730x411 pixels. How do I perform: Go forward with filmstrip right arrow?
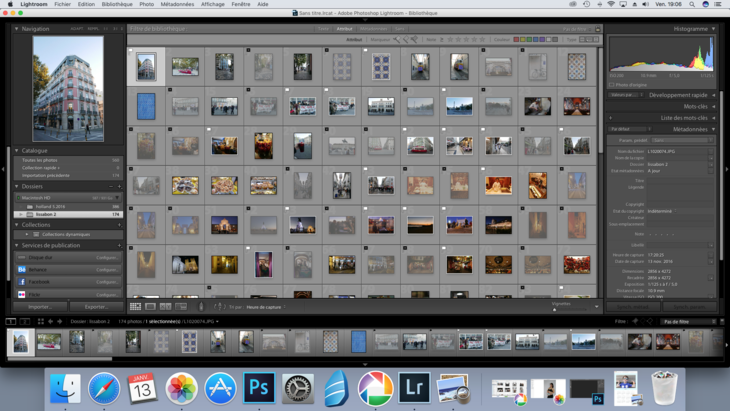(x=60, y=322)
